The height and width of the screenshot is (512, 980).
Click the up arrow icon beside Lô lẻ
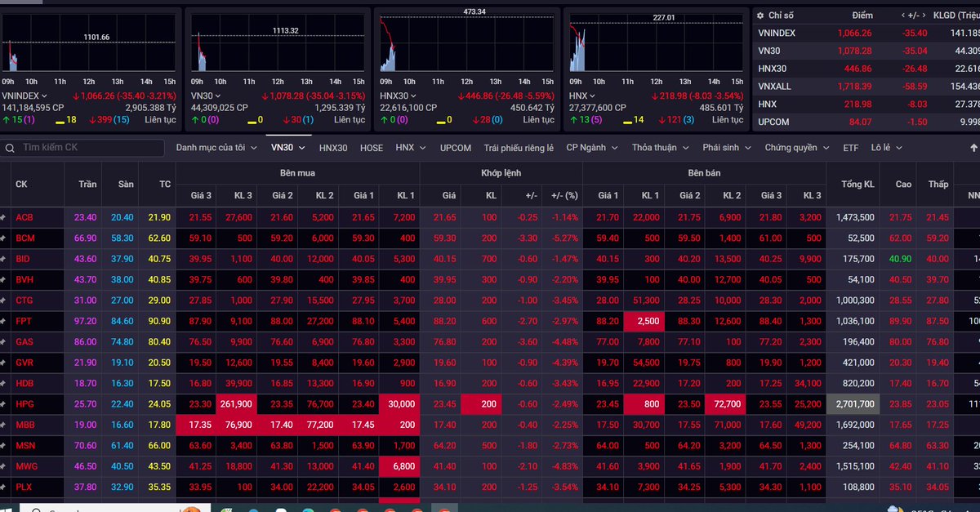click(973, 148)
